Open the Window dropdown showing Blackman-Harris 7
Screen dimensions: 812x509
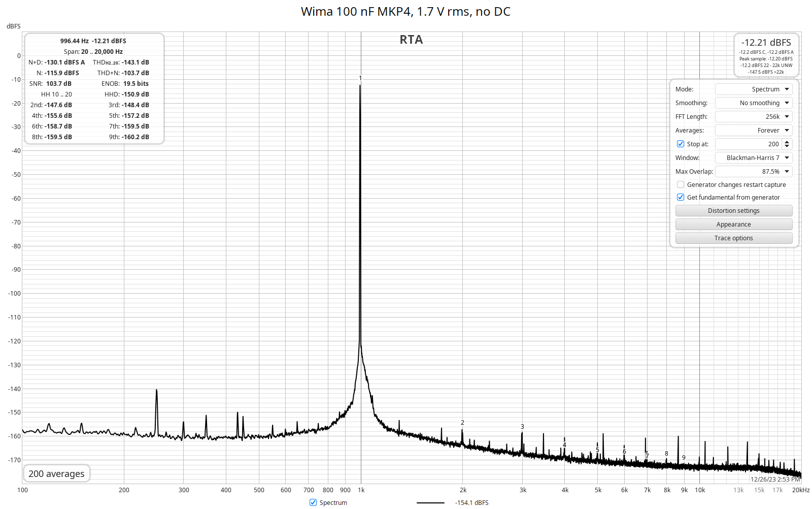[x=754, y=157]
